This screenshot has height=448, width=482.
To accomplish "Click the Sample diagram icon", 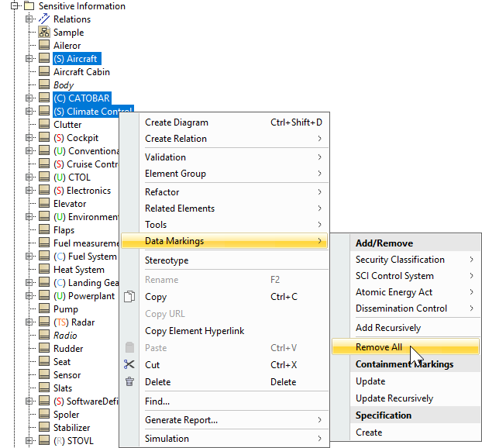I will coord(44,32).
